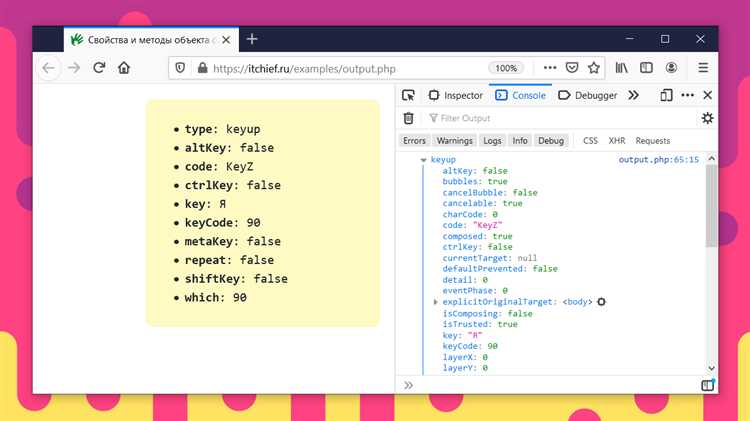Toggle the CSS filter
Viewport: 750px width, 421px height.
point(590,141)
